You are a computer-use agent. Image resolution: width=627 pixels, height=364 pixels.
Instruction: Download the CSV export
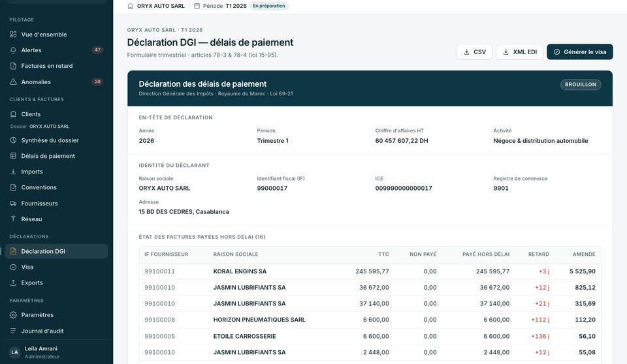(x=474, y=52)
